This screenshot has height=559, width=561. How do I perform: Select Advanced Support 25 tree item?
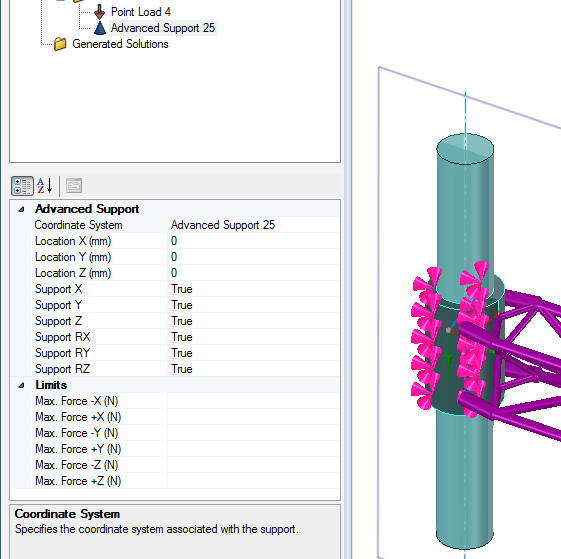click(x=163, y=28)
